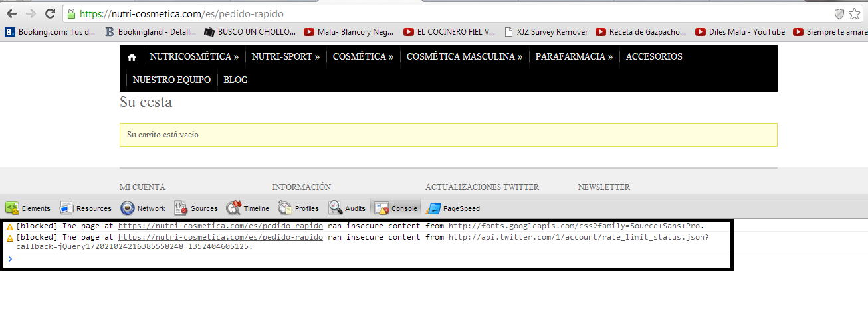Open the Booking.com bookmark
Screen dimensions: 868x332
tap(51, 31)
